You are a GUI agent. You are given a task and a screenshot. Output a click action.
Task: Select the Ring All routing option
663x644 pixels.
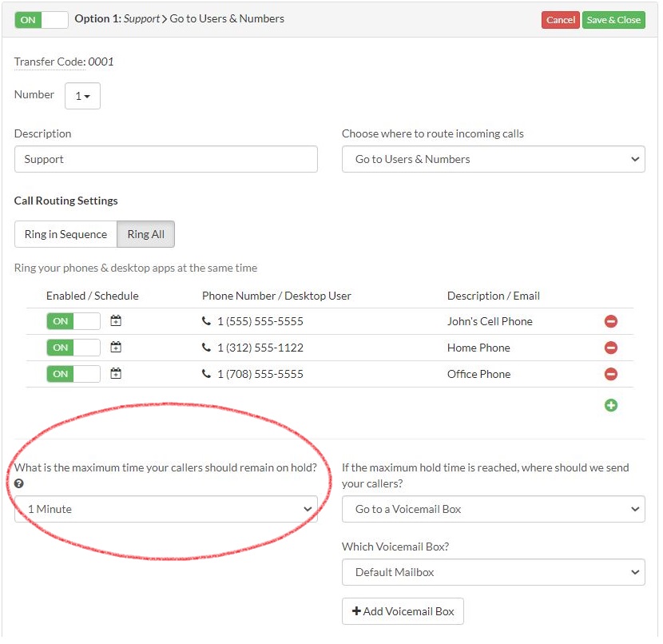pyautogui.click(x=145, y=234)
